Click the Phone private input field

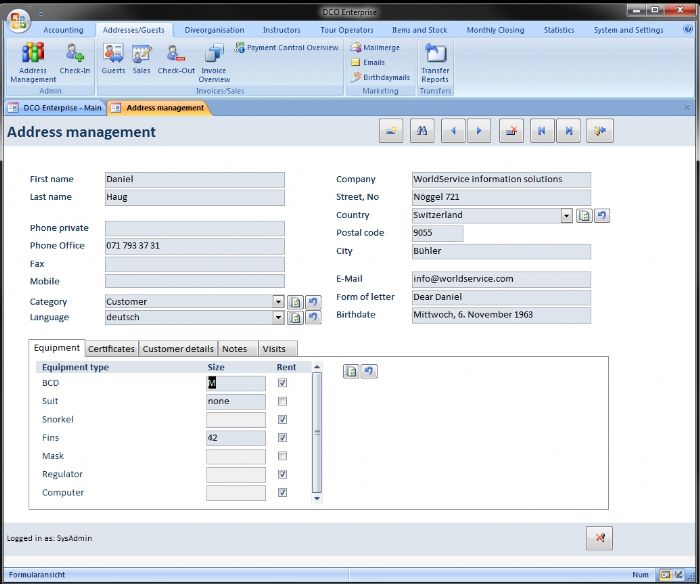coord(194,228)
